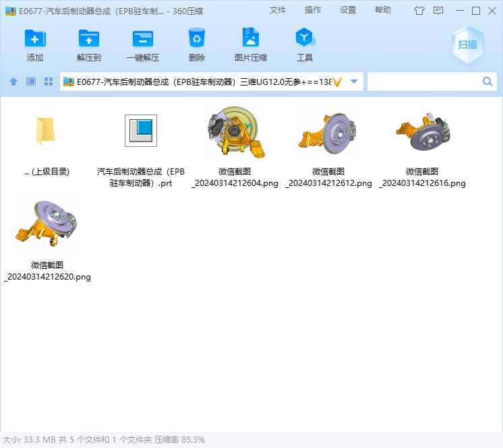Click filename text '_20240314212620.png'
Image resolution: width=503 pixels, height=448 pixels.
(x=47, y=277)
